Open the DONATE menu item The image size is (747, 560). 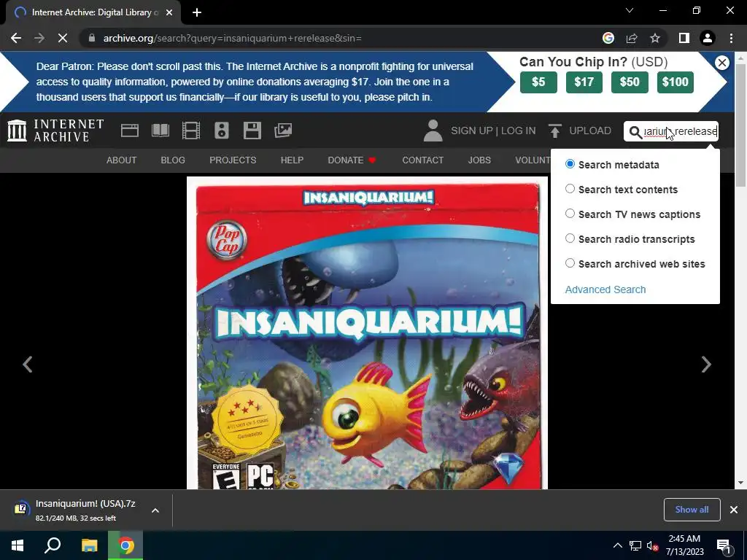coord(352,160)
